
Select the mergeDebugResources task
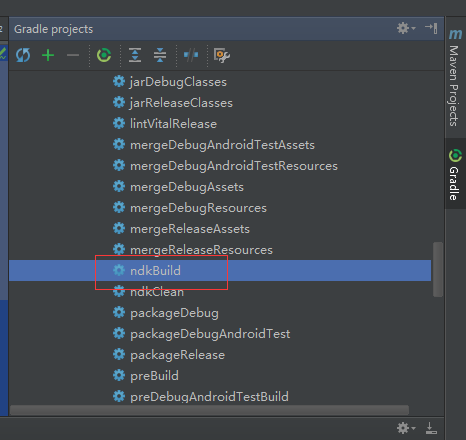(x=198, y=208)
